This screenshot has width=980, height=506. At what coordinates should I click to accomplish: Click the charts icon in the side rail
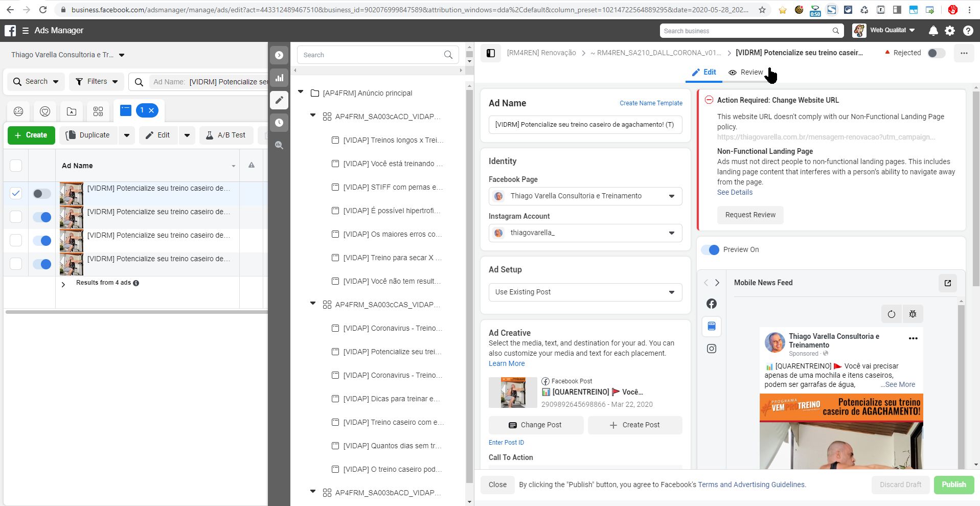pyautogui.click(x=279, y=78)
